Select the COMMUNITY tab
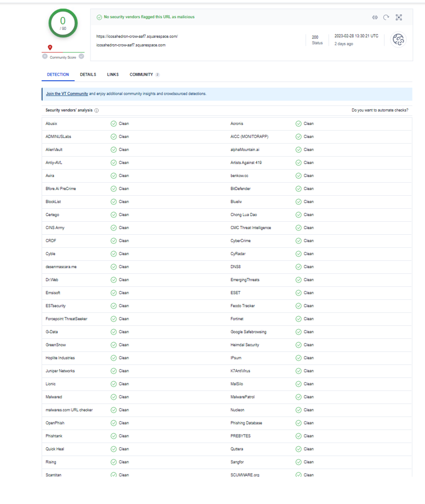425x504 pixels. pyautogui.click(x=141, y=75)
